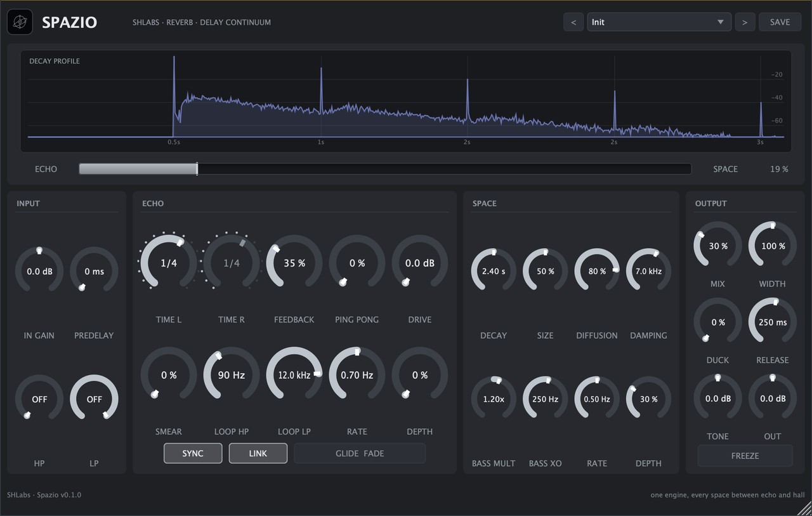Click the TIME L knob
This screenshot has width=812, height=516.
click(x=169, y=263)
